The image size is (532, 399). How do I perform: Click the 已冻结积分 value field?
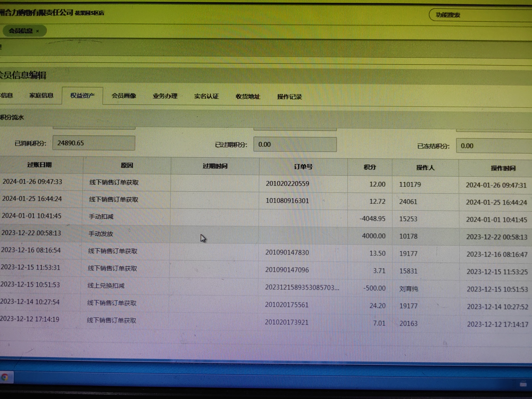(x=493, y=146)
